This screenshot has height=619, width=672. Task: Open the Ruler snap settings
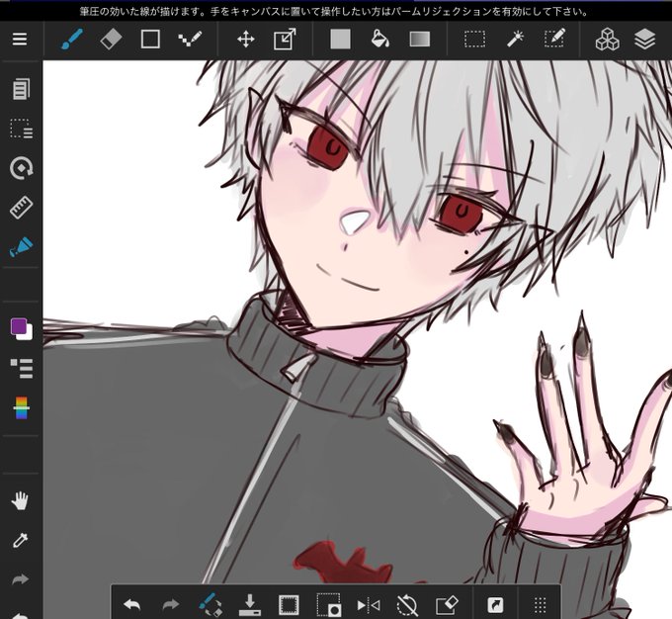click(x=22, y=208)
